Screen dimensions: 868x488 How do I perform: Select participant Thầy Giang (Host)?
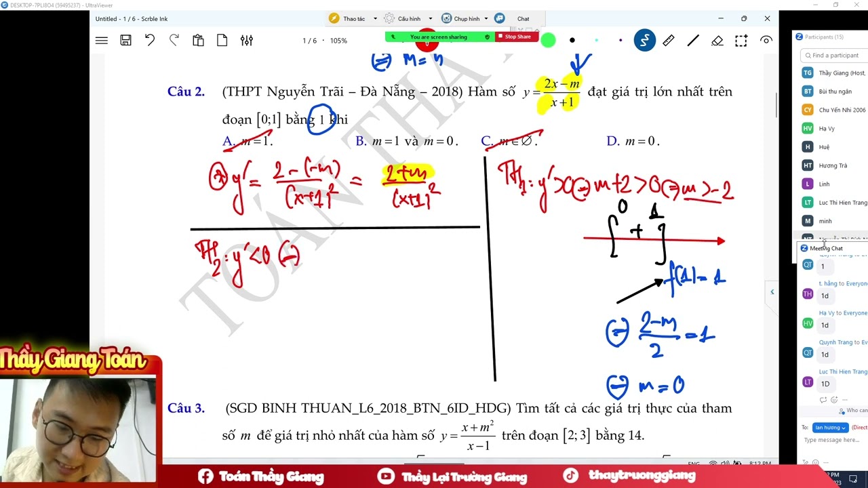(833, 73)
